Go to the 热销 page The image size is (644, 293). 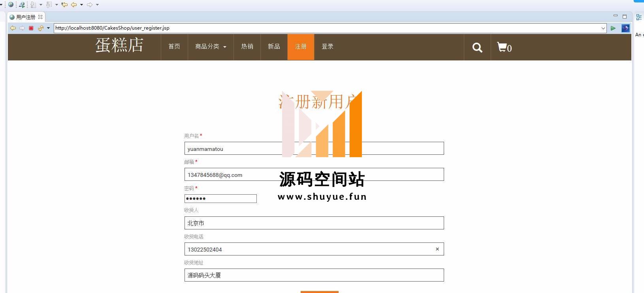tap(247, 47)
